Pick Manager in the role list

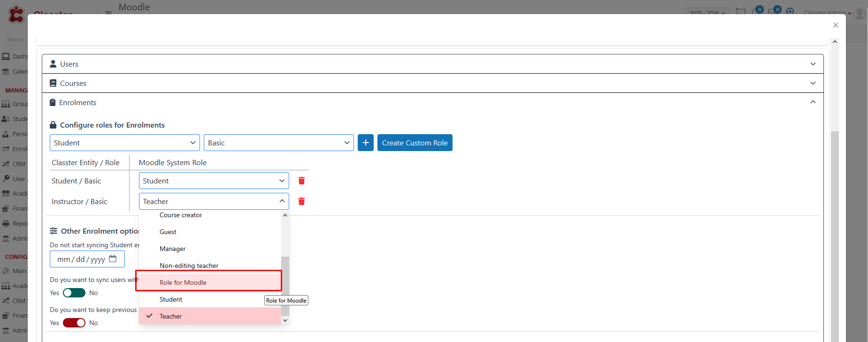click(172, 249)
